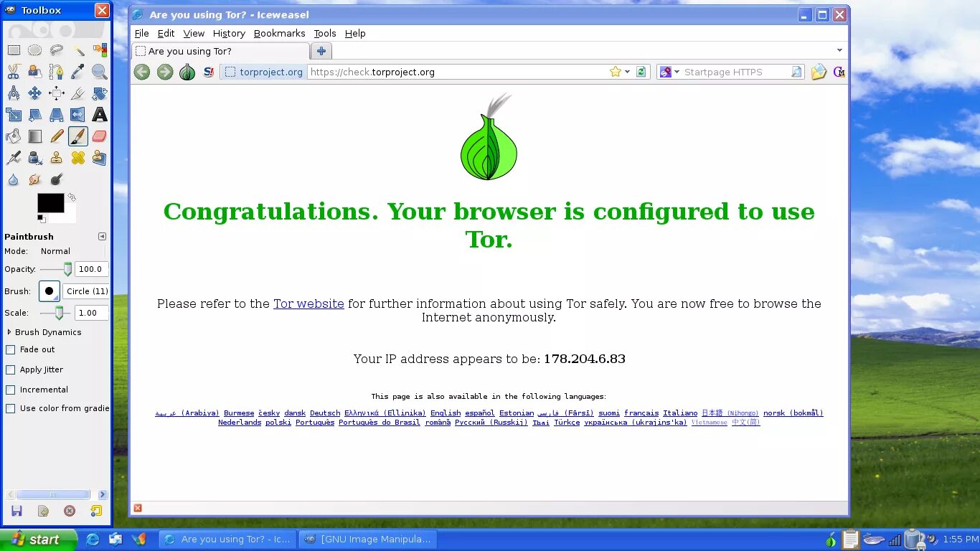Enable Use color from gradient checkbox
This screenshot has height=551, width=980.
click(x=11, y=409)
